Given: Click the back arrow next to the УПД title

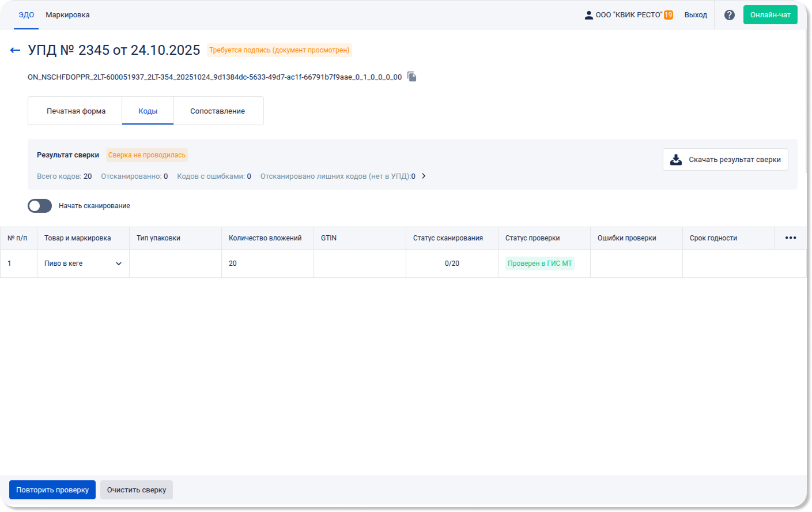Looking at the screenshot, I should (16, 50).
